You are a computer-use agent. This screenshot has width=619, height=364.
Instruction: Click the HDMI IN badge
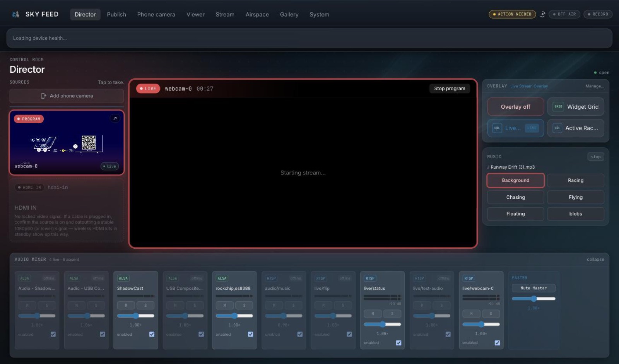click(29, 187)
